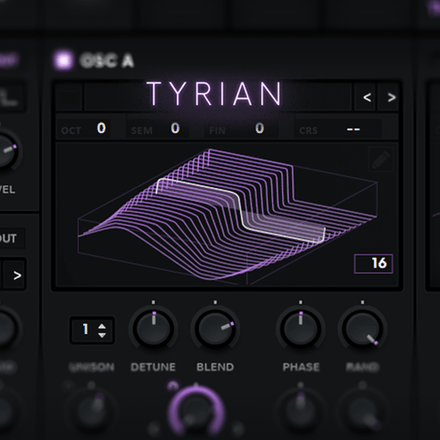Decrease unison voices with down arrow
Viewport: 440px width, 440px height.
tap(102, 334)
